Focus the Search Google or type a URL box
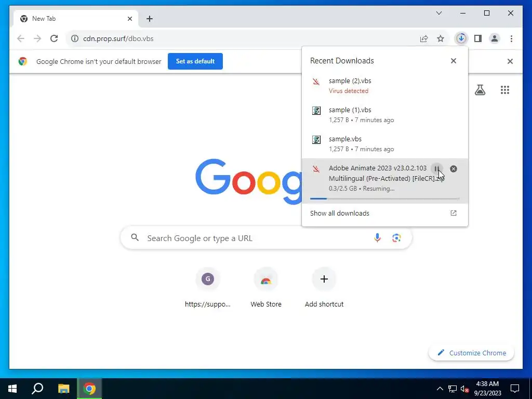The image size is (532, 399). tap(267, 238)
